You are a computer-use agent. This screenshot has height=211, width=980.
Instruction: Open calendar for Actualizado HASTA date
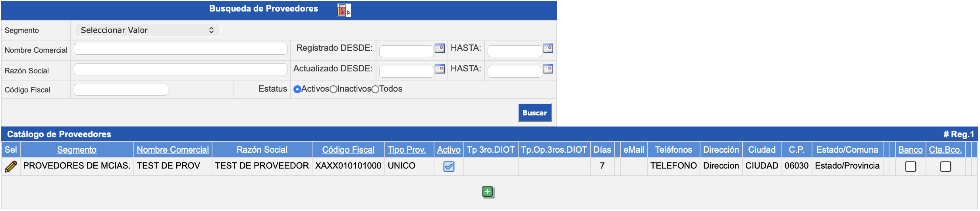click(x=548, y=69)
